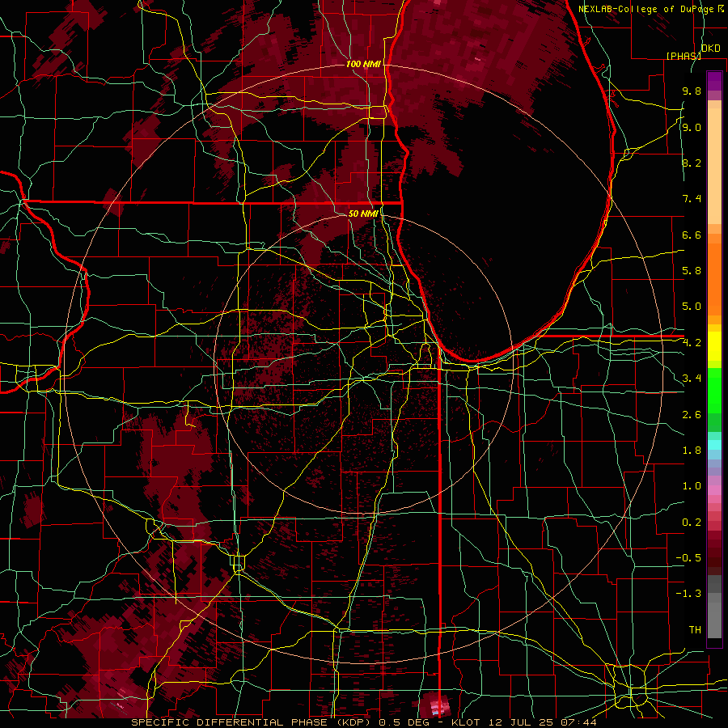Viewport: 728px width, 728px height.
Task: Click the 0.2 scale label
Action: click(x=692, y=523)
